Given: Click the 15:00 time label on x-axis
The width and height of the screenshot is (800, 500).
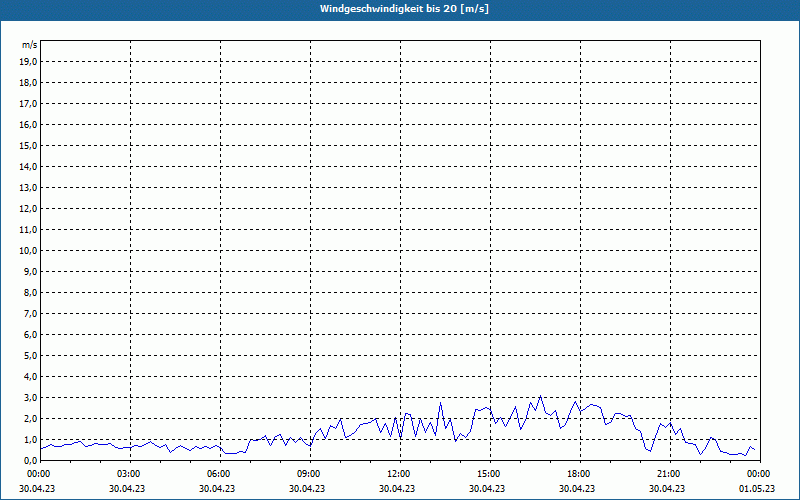Looking at the screenshot, I should click(x=489, y=474).
